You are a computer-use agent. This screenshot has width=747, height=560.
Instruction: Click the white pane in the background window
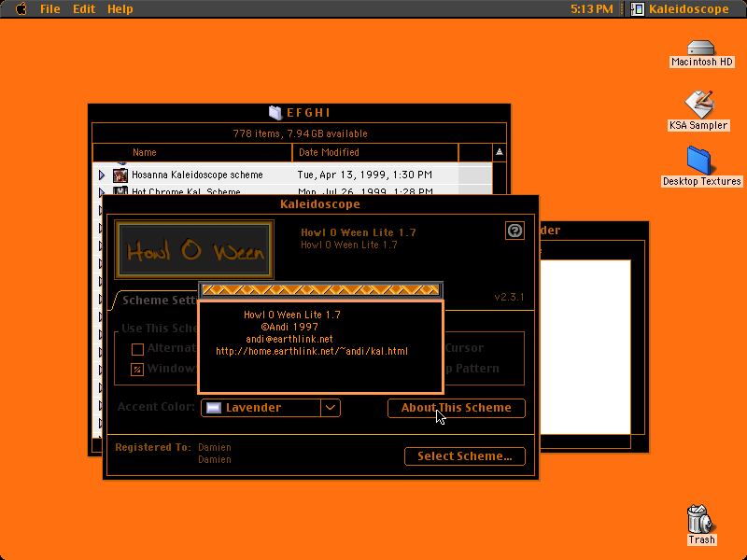585,347
